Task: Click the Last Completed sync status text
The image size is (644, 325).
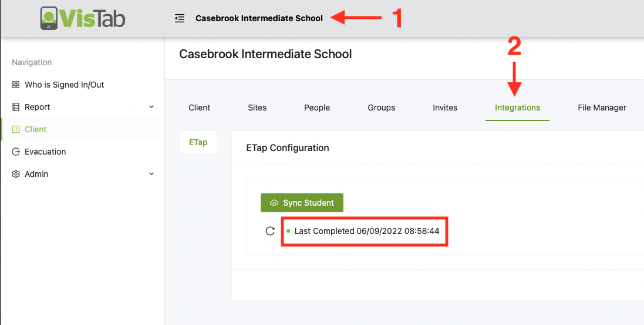Action: tap(367, 231)
